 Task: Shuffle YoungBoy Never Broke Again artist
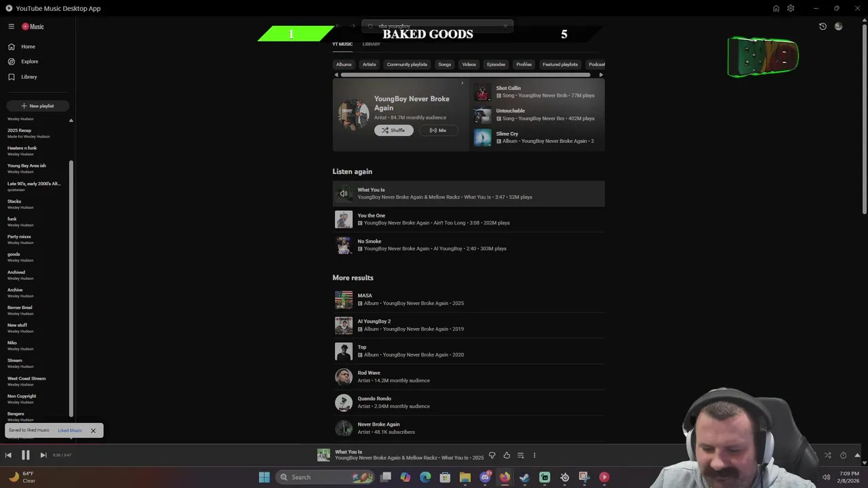393,130
